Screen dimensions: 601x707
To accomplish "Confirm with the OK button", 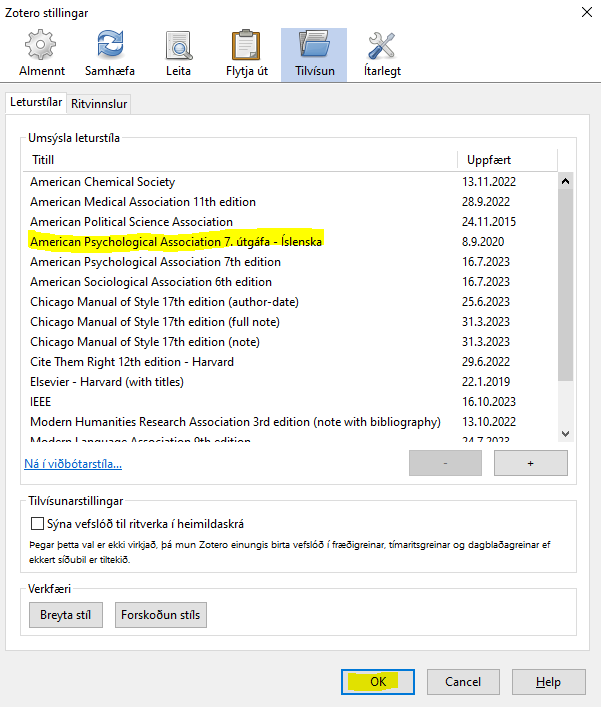I will [378, 681].
